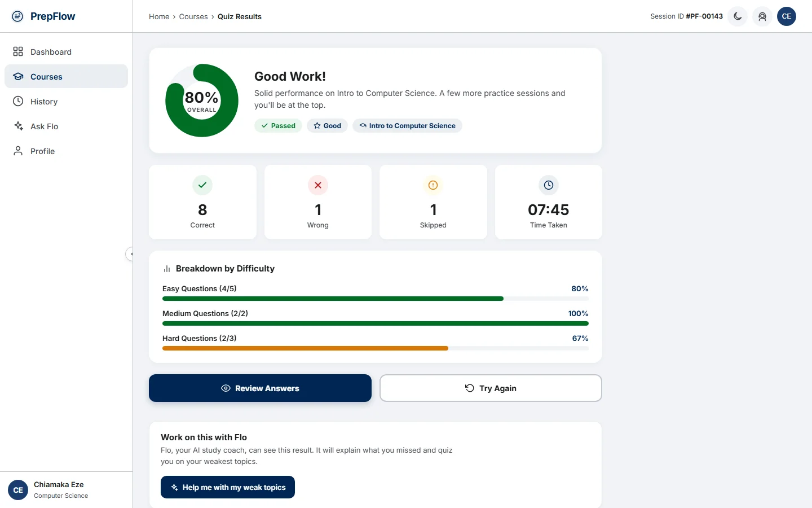Image resolution: width=812 pixels, height=508 pixels.
Task: Click the Home breadcrumb link
Action: click(159, 17)
